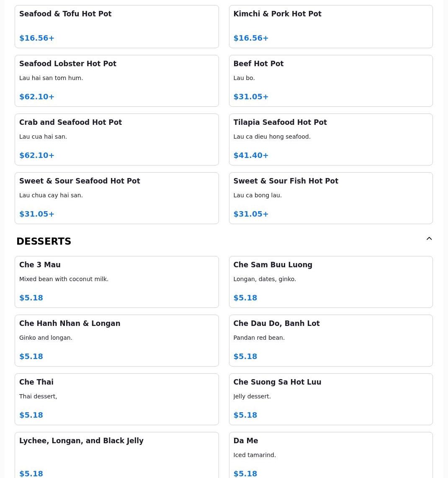The height and width of the screenshot is (478, 448).
Task: Select Sweet & Sour Fish Hot Pot
Action: 331,198
